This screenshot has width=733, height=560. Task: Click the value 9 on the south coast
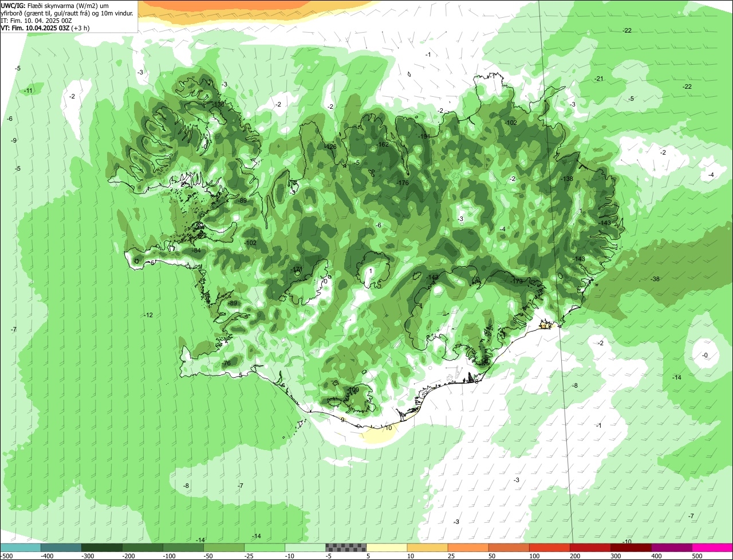[x=342, y=420]
